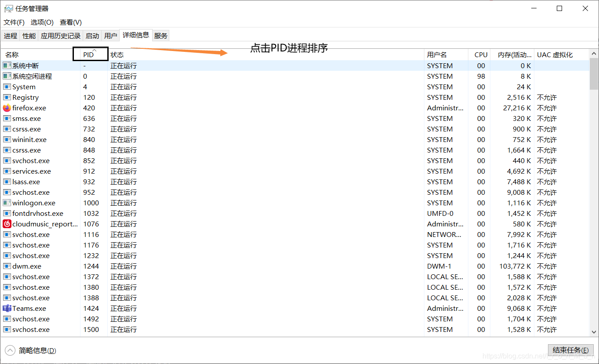
Task: Select the 详细信息 tab
Action: click(x=136, y=35)
